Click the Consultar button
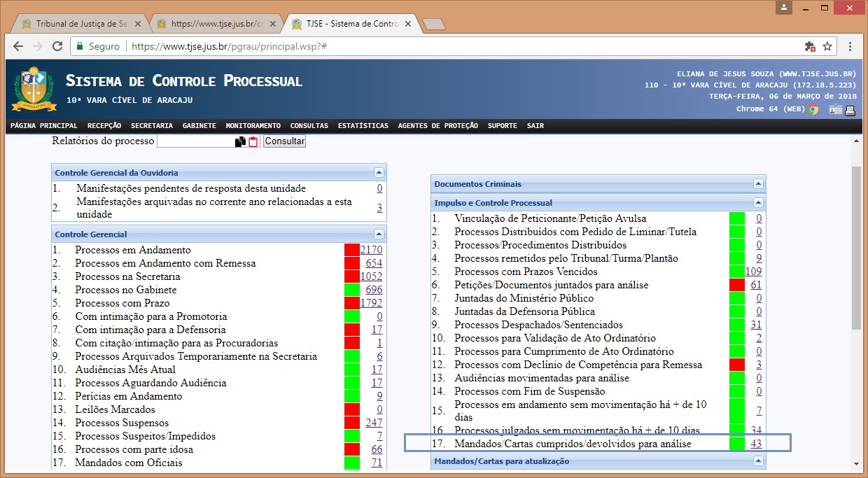The height and width of the screenshot is (478, 868). [x=284, y=141]
